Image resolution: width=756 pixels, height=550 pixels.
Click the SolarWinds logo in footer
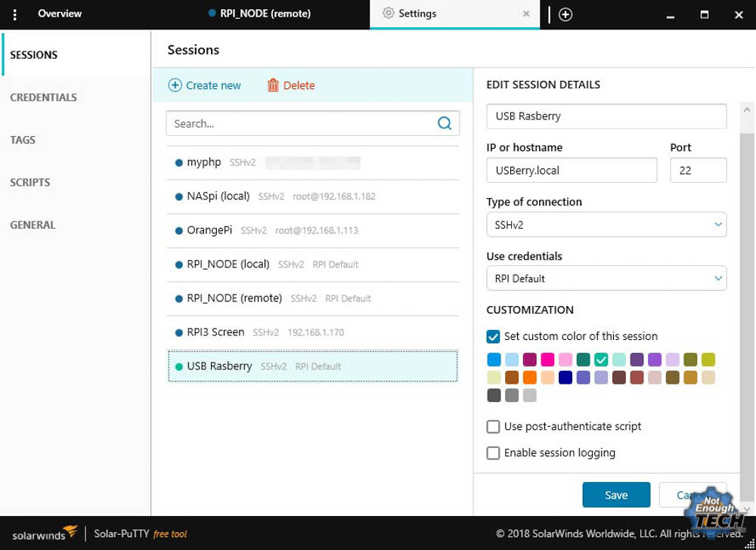tap(45, 533)
